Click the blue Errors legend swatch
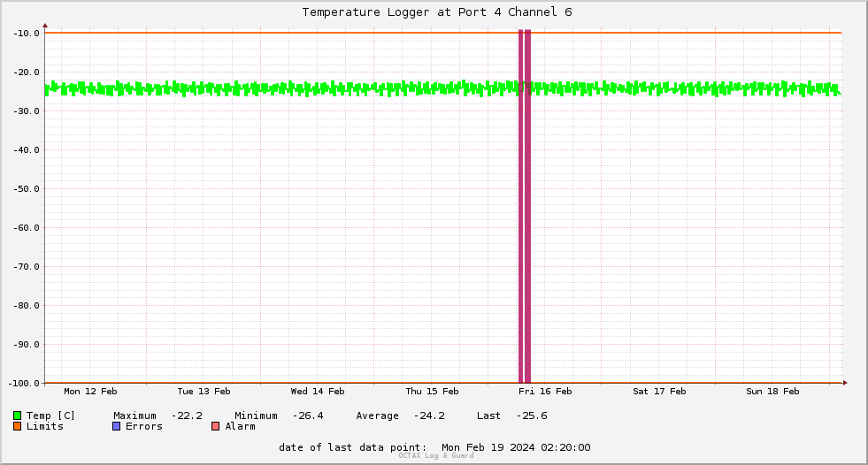The width and height of the screenshot is (868, 465). click(116, 426)
